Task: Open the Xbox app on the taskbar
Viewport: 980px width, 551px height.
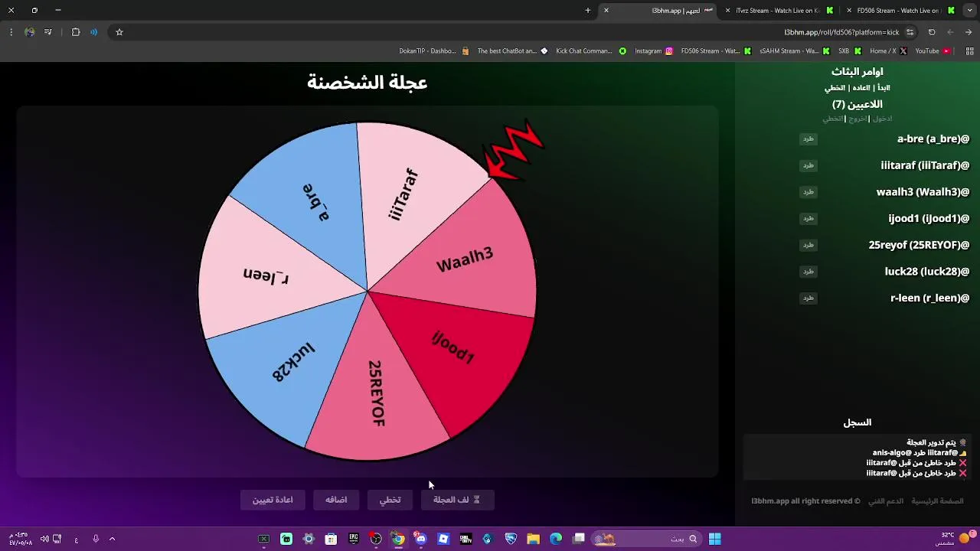Action: pyautogui.click(x=263, y=539)
